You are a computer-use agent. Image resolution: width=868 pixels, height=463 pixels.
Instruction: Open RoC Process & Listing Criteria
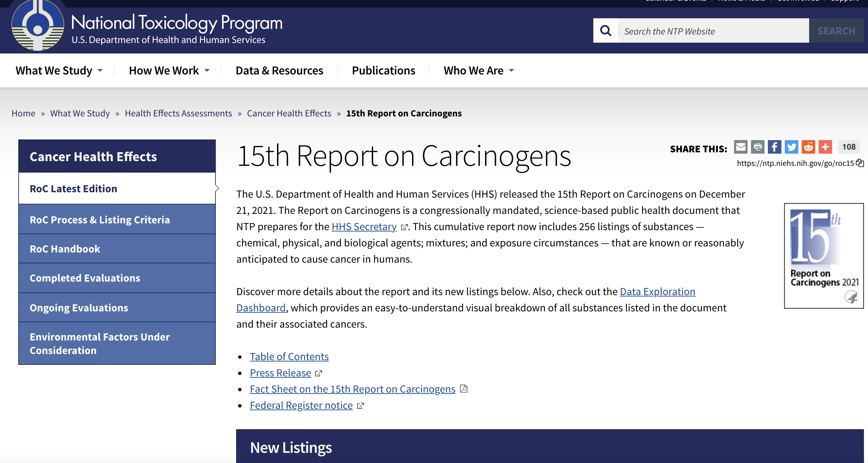(117, 220)
